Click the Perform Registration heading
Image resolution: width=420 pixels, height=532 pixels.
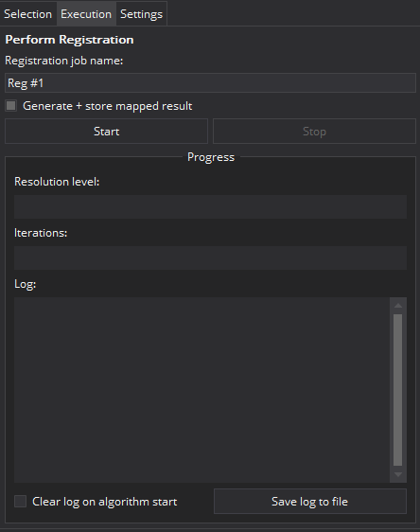point(69,40)
